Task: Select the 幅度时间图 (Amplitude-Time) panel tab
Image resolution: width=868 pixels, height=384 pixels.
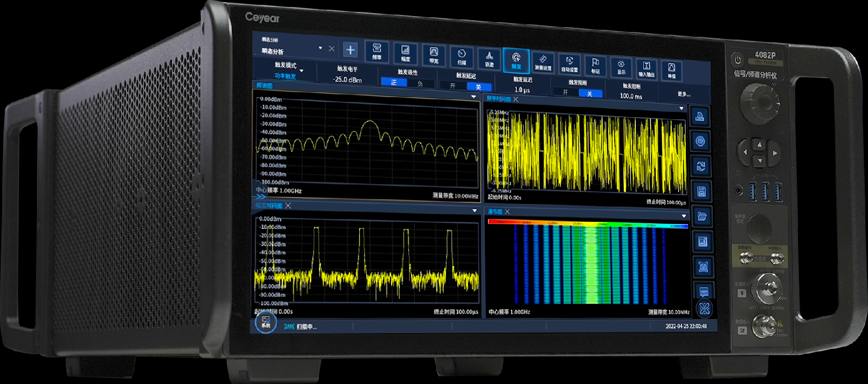Action: tap(269, 206)
